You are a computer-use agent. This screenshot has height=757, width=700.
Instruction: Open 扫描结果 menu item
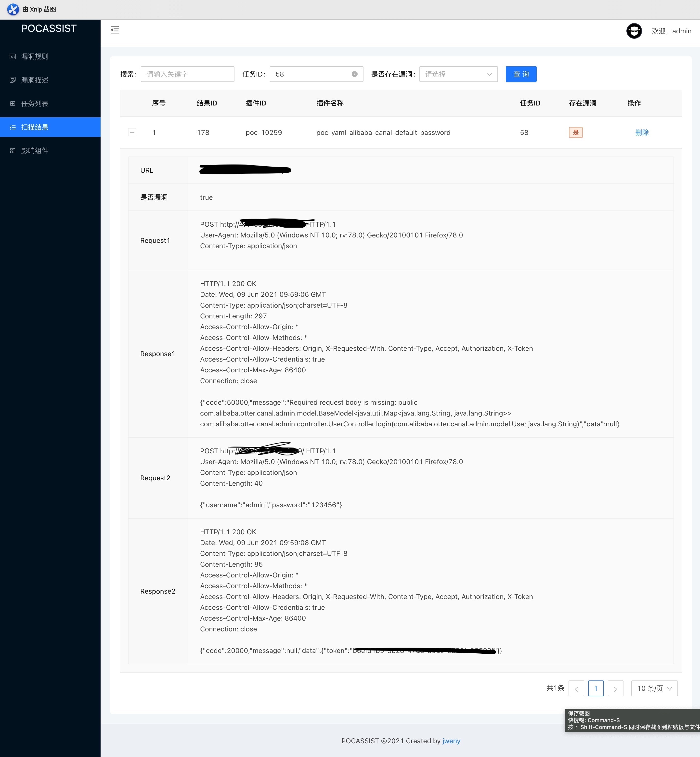[x=35, y=127]
